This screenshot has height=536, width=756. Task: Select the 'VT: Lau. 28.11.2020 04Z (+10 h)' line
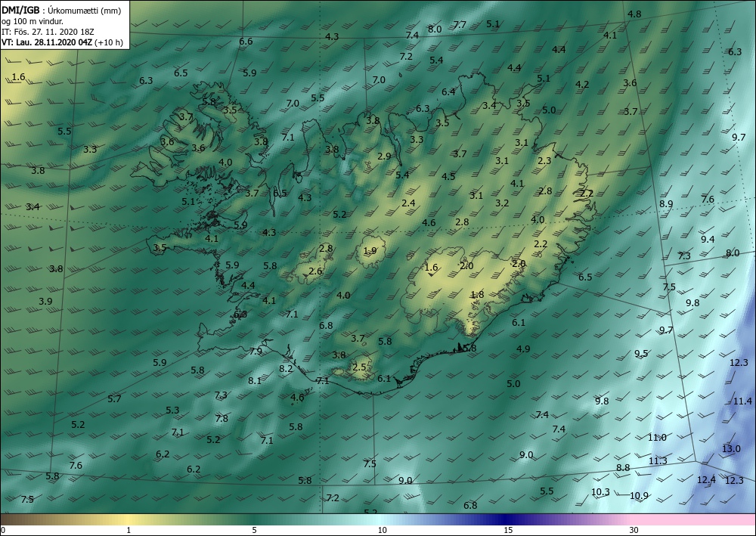[62, 42]
